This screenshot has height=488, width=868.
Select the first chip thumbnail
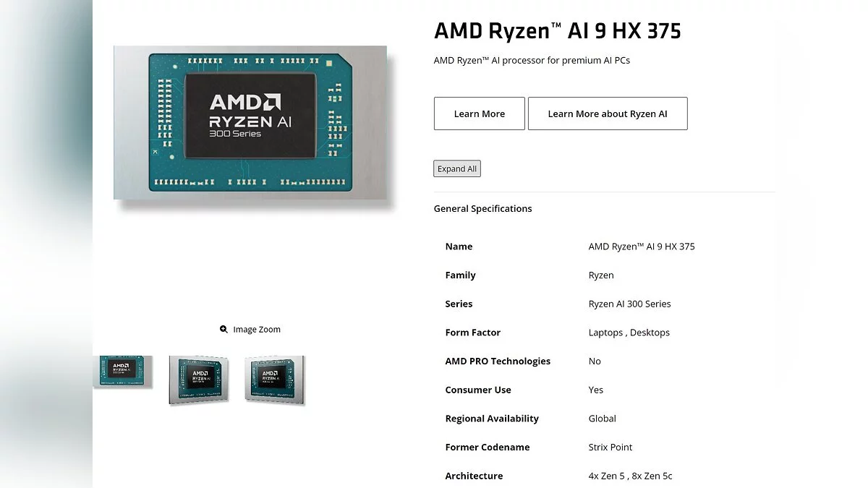point(123,372)
